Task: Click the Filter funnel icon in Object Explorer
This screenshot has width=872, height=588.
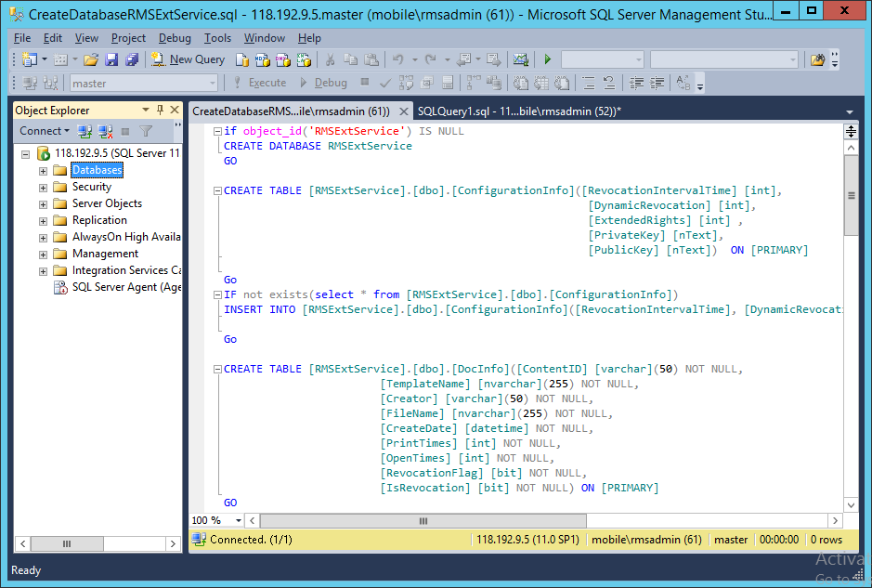Action: click(146, 132)
